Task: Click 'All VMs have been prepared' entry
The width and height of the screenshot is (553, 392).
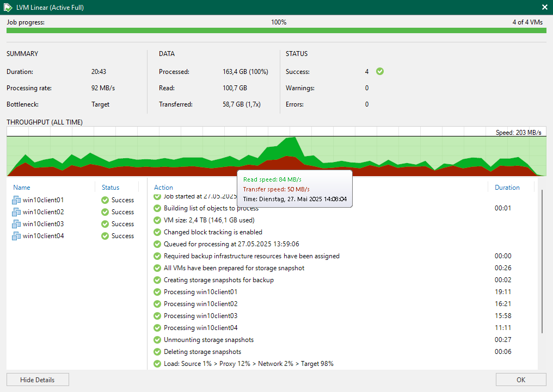Action: click(234, 268)
